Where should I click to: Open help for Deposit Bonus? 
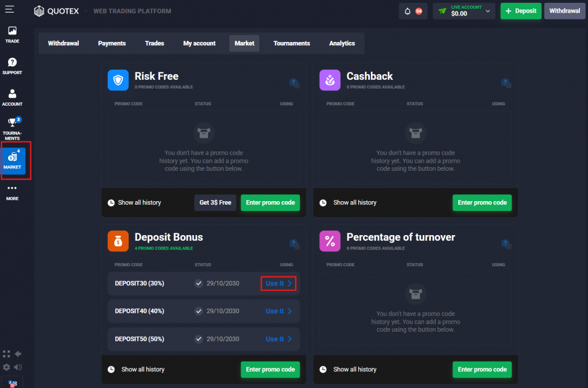(294, 244)
